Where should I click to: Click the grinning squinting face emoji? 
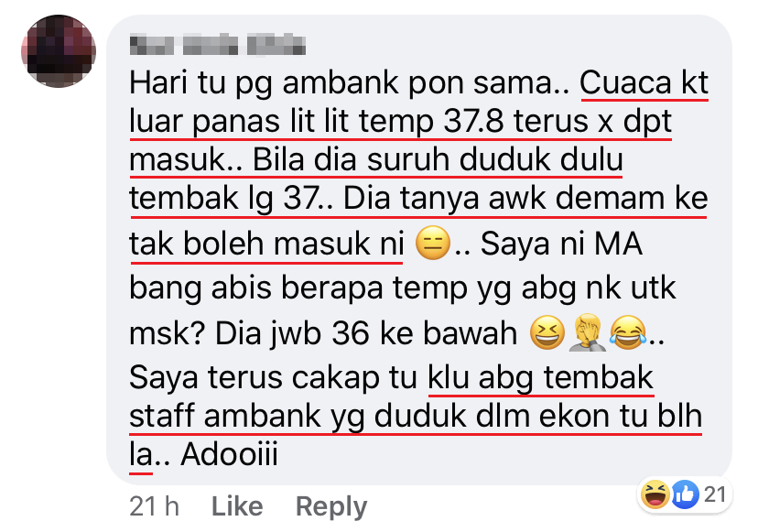547,332
